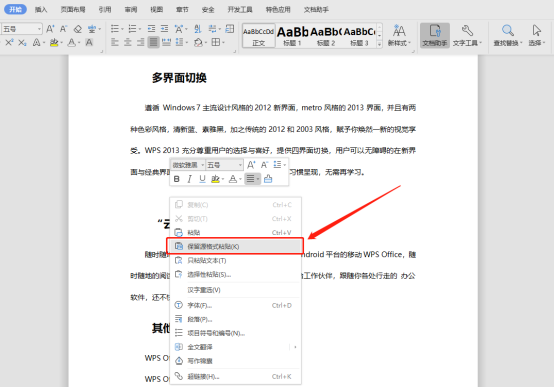Screen dimensions: 554x387
Task: Apply the 标题 1 style
Action: coord(292,36)
